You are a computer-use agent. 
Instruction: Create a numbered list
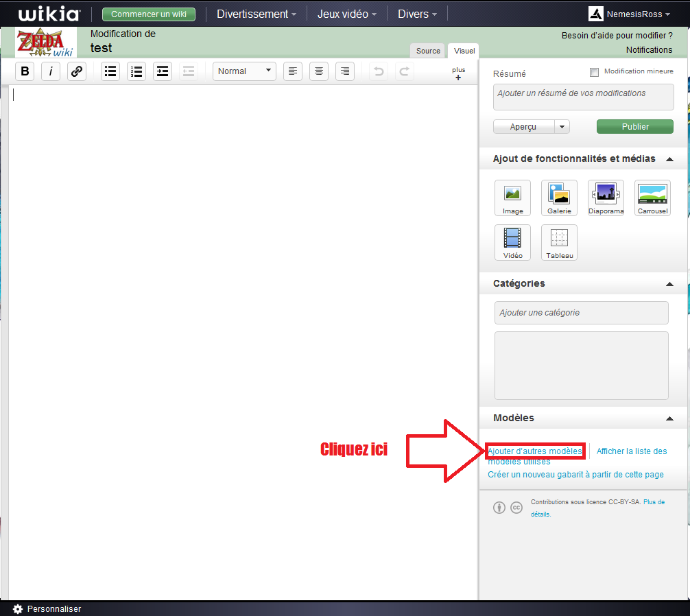136,71
